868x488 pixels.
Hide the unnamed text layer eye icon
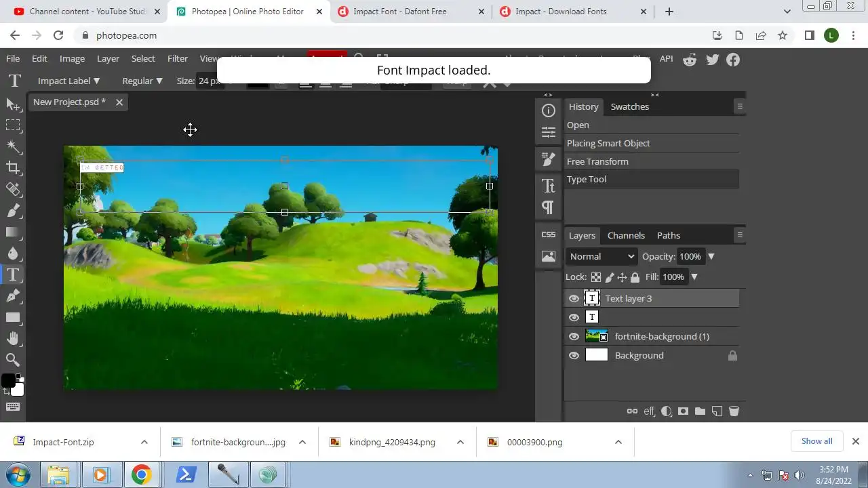pos(574,317)
